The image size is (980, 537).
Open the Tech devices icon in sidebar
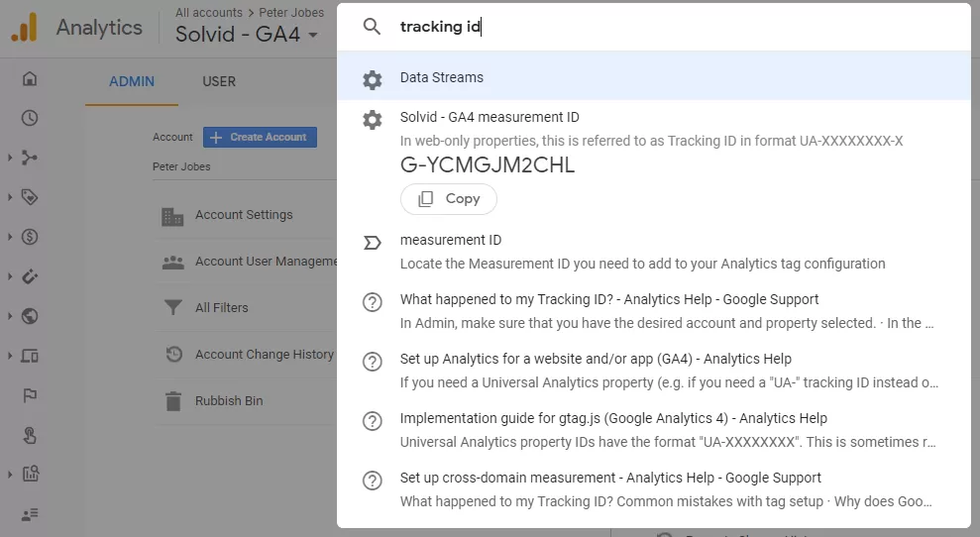pos(30,356)
